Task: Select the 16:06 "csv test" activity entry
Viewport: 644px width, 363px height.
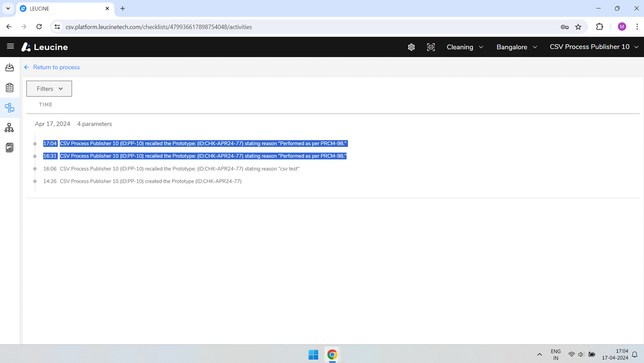Action: pyautogui.click(x=171, y=169)
